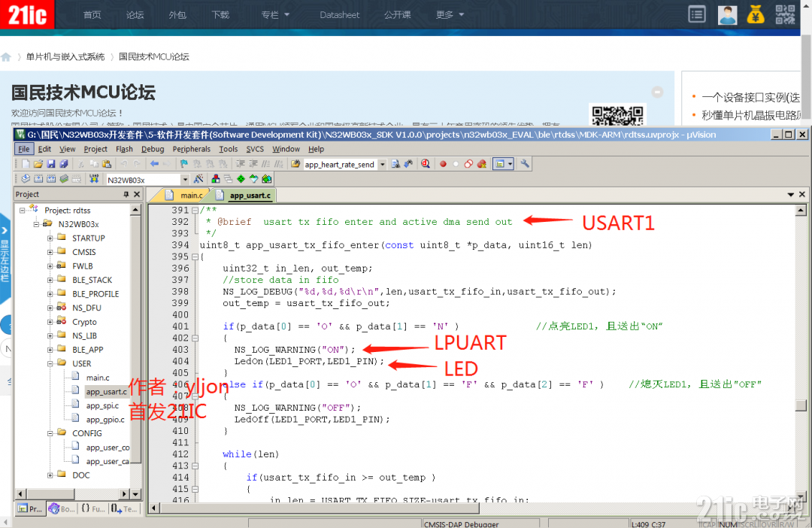Insert a breakpoint with the red dot icon
The height and width of the screenshot is (528, 812).
point(443,164)
